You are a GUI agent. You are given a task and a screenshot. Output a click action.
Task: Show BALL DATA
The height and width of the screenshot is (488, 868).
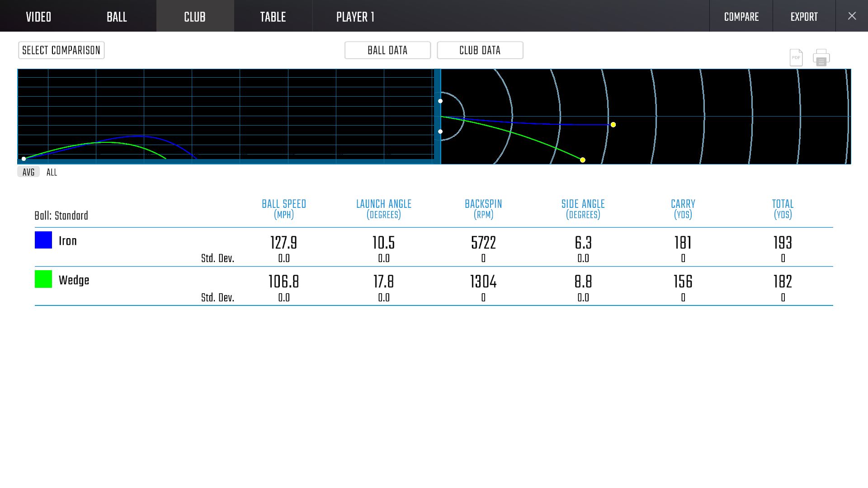point(388,50)
